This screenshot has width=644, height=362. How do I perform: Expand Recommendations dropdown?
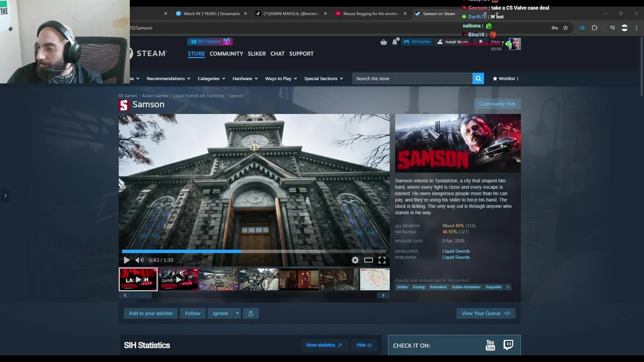click(168, 78)
